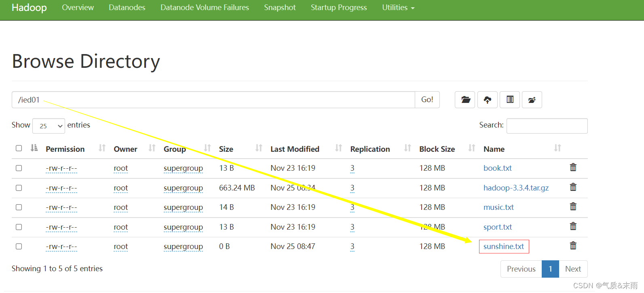The width and height of the screenshot is (644, 293).
Task: Edit supergroup of the hadoop-3.3.4.tar.gz row
Action: (x=183, y=188)
